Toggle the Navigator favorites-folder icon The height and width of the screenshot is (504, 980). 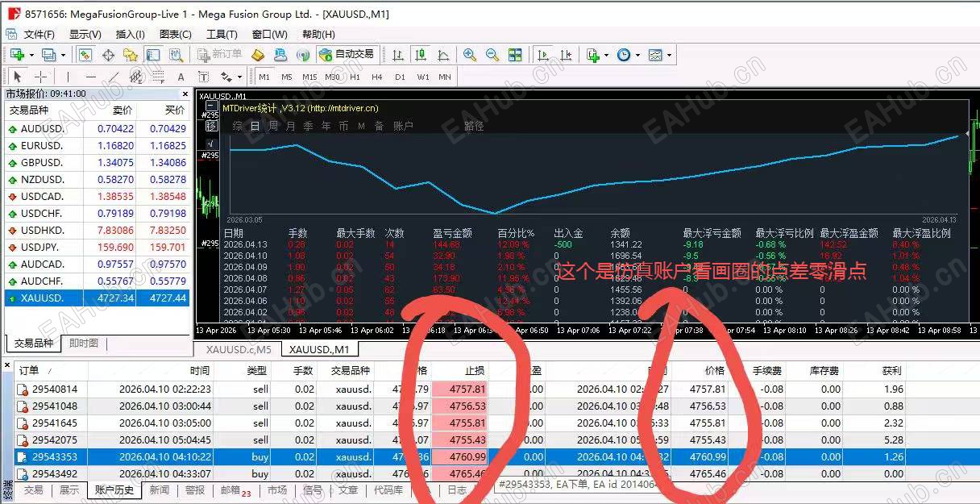[131, 55]
